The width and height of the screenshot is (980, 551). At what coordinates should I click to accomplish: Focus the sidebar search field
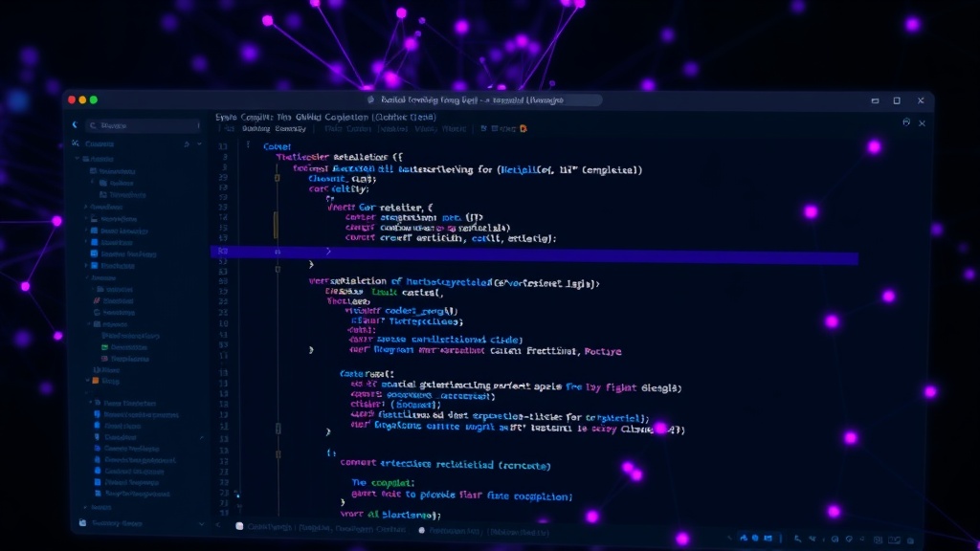pyautogui.click(x=144, y=125)
